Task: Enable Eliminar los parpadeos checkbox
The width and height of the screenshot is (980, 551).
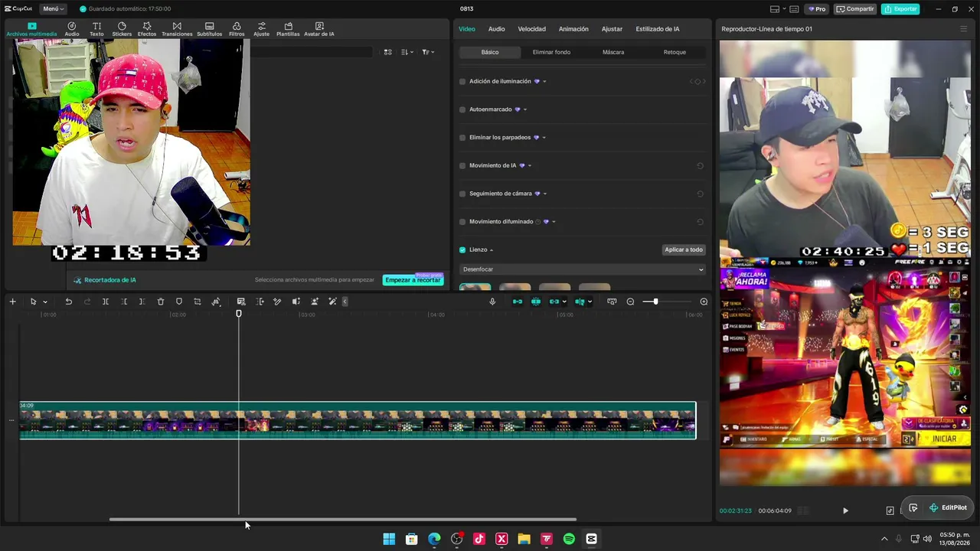Action: [462, 138]
